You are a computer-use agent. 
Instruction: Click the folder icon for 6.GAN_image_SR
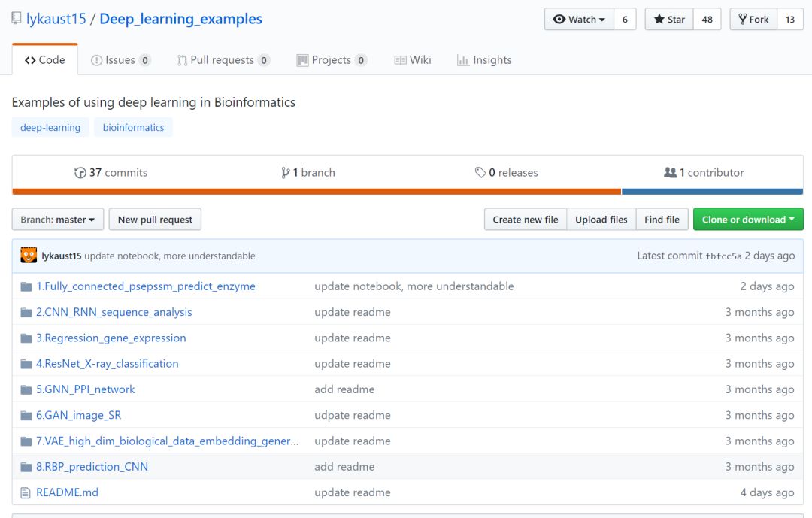point(26,415)
